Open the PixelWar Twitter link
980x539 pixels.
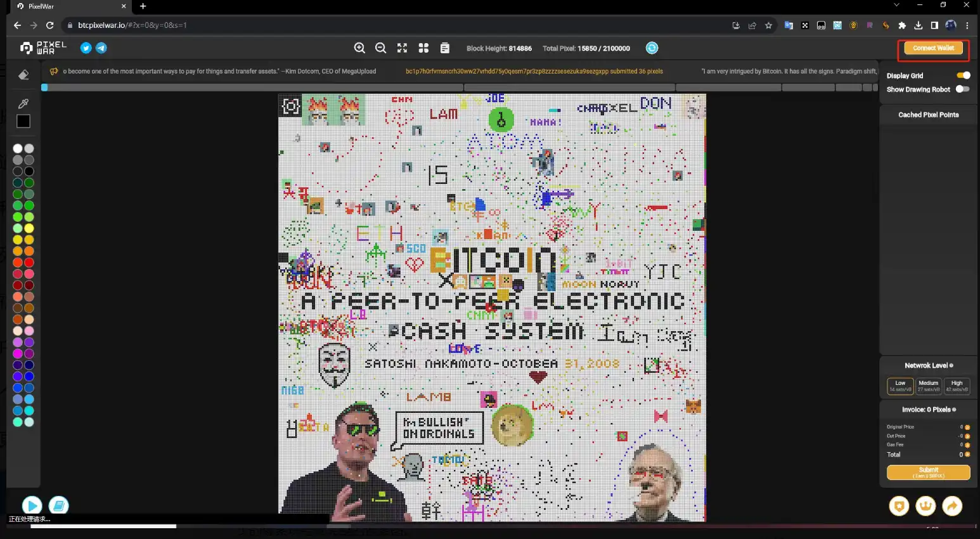(x=86, y=48)
